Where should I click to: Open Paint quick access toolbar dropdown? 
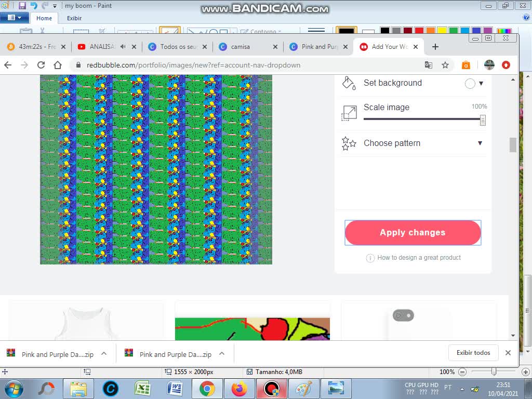[x=55, y=6]
